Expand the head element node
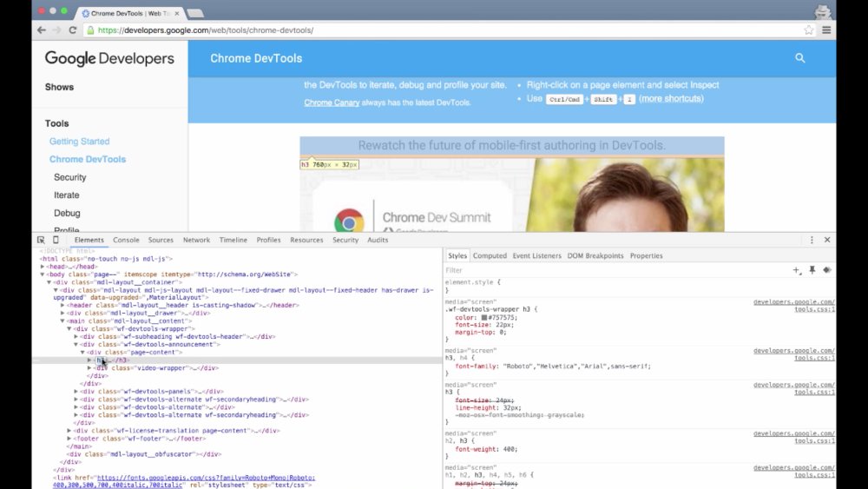The width and height of the screenshot is (868, 489). pos(43,267)
